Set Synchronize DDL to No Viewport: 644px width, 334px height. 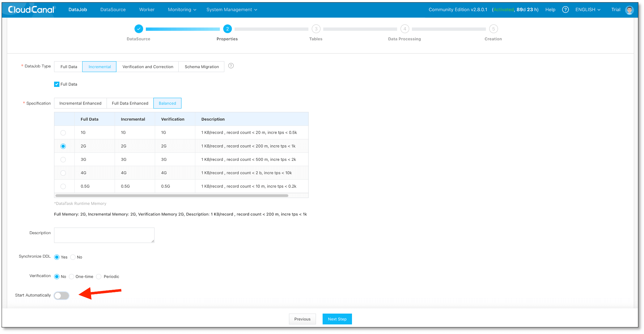click(73, 257)
